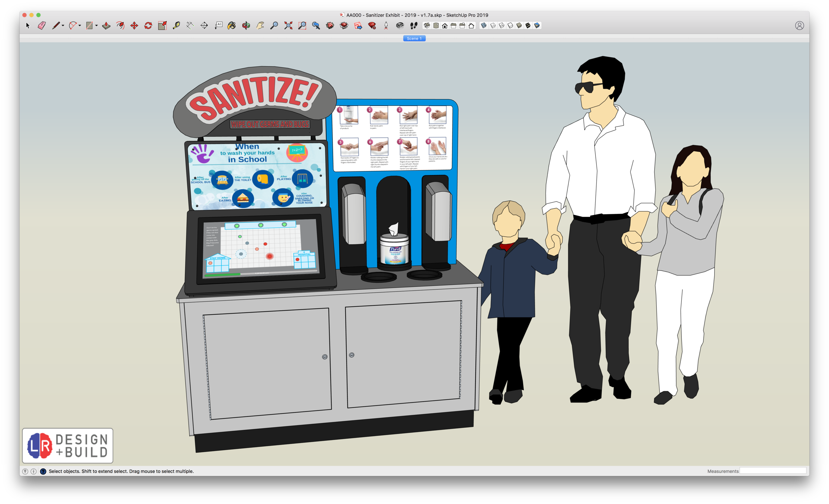This screenshot has width=829, height=504.
Task: Expand the Arc tool dropdown
Action: point(79,25)
